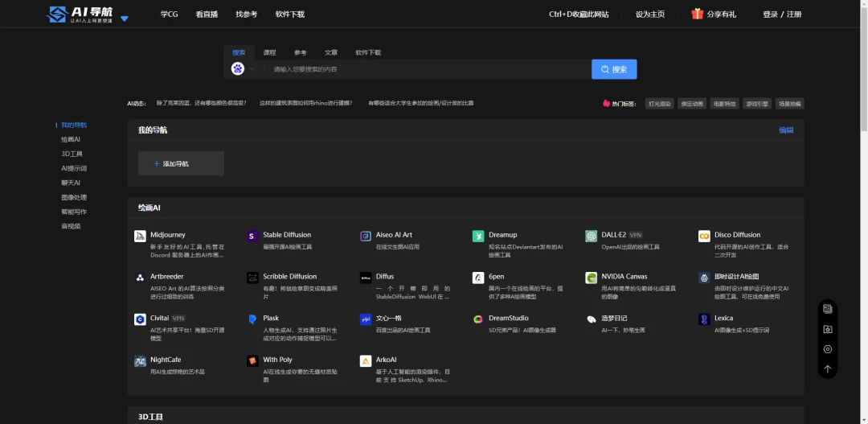Click the back-to-top arrow icon
Screen dimensions: 868x424
click(x=828, y=368)
